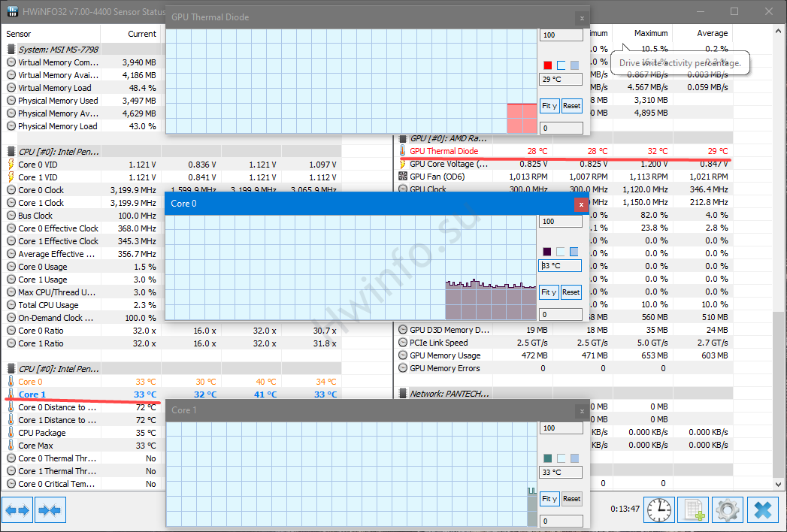The width and height of the screenshot is (787, 532).
Task: Click the Sensor column header
Action: tap(20, 34)
